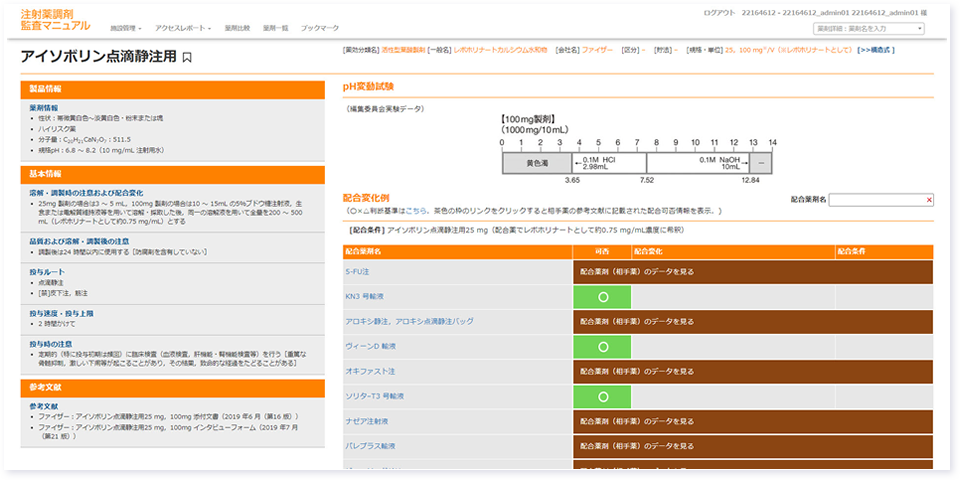
Task: Select ブックマーク in the top navigation
Action: pos(320,28)
